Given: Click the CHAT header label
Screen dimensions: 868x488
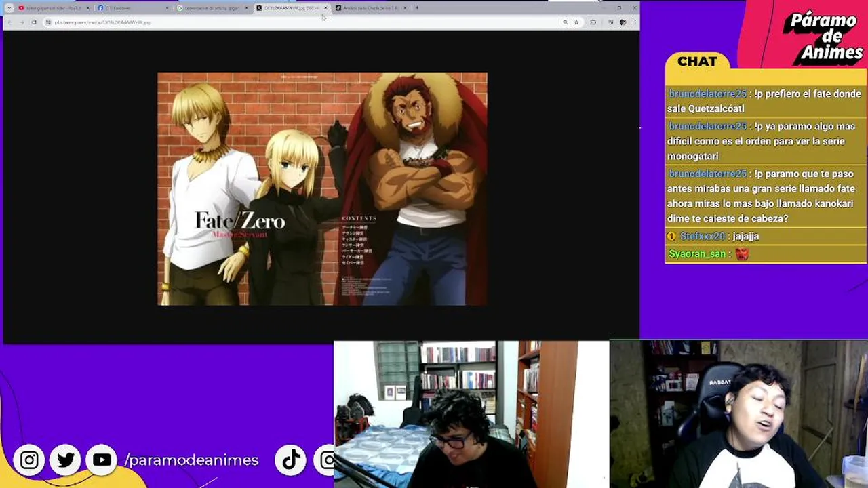Looking at the screenshot, I should click(697, 61).
